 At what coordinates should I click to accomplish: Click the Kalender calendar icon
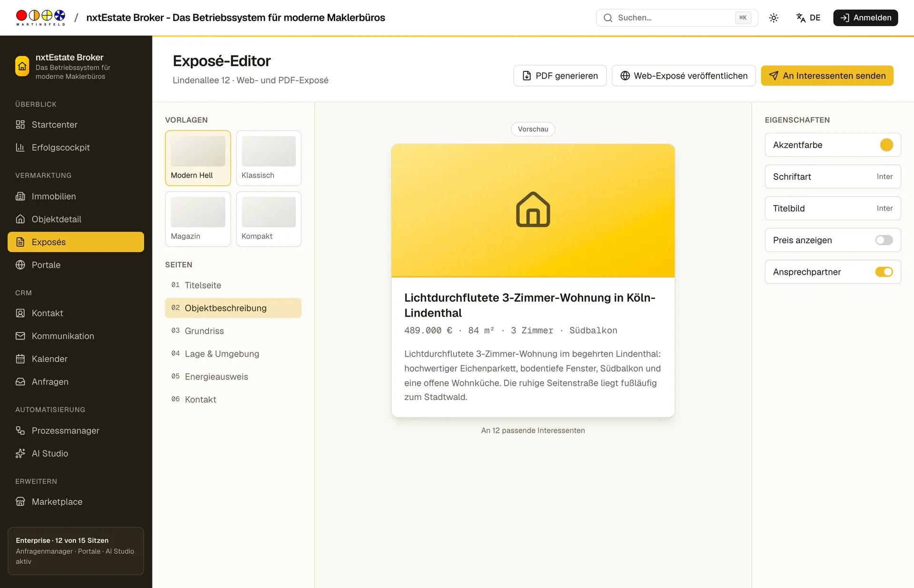(20, 359)
